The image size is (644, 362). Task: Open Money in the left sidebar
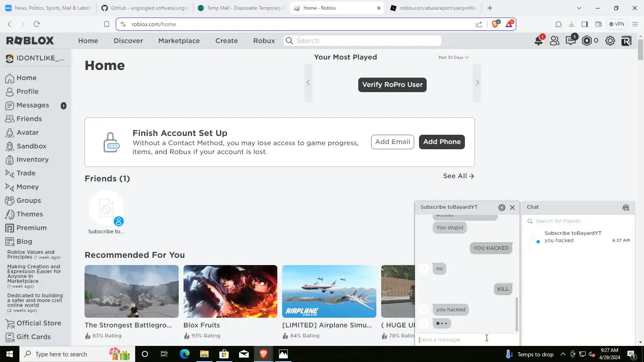click(x=27, y=187)
